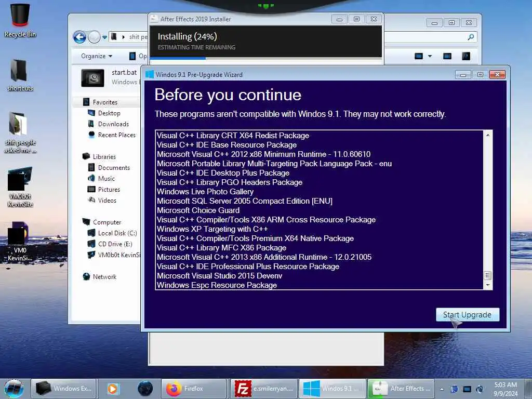Screen dimensions: 532x399
Task: Open Documents library in navigation pane
Action: coord(114,168)
